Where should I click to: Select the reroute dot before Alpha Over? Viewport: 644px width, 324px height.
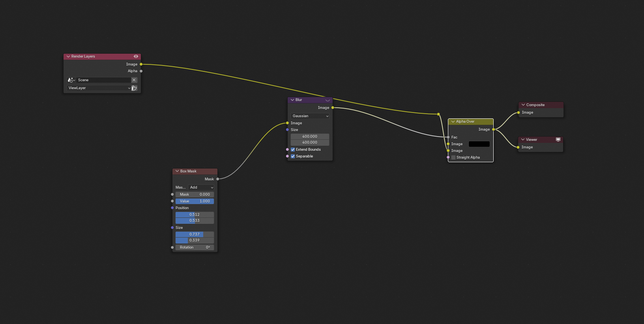click(438, 114)
